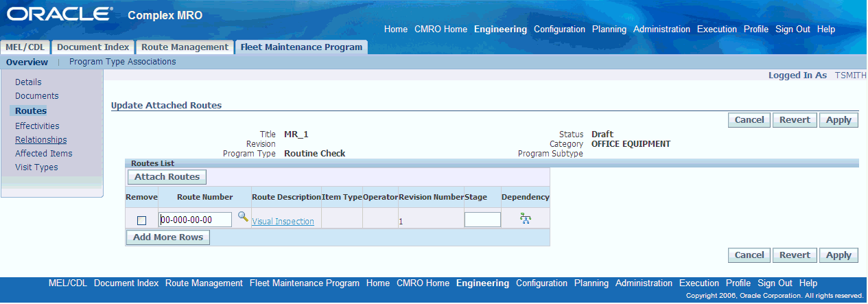Select the Fleet Maintenance Program tab
This screenshot has height=304, width=868.
301,47
